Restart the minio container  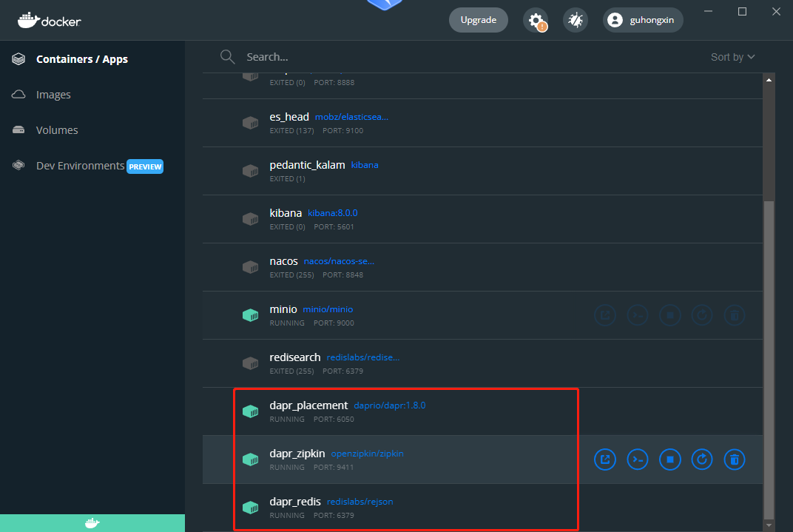(x=702, y=315)
